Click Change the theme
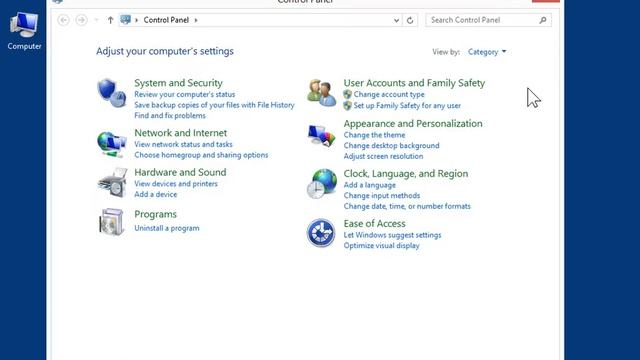This screenshot has width=640, height=360. click(374, 135)
